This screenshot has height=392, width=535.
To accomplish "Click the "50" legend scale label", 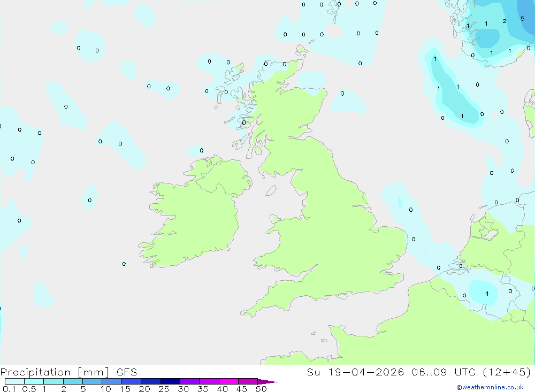I will click(x=261, y=389).
